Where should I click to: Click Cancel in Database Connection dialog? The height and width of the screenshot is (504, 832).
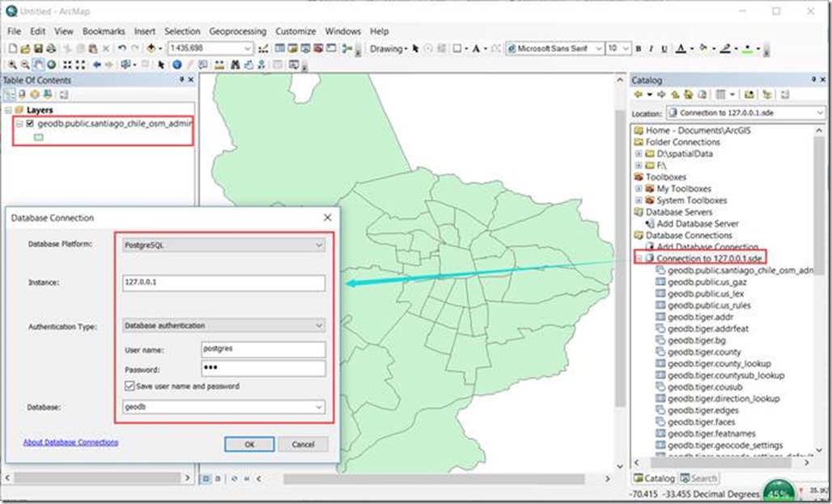pos(303,444)
